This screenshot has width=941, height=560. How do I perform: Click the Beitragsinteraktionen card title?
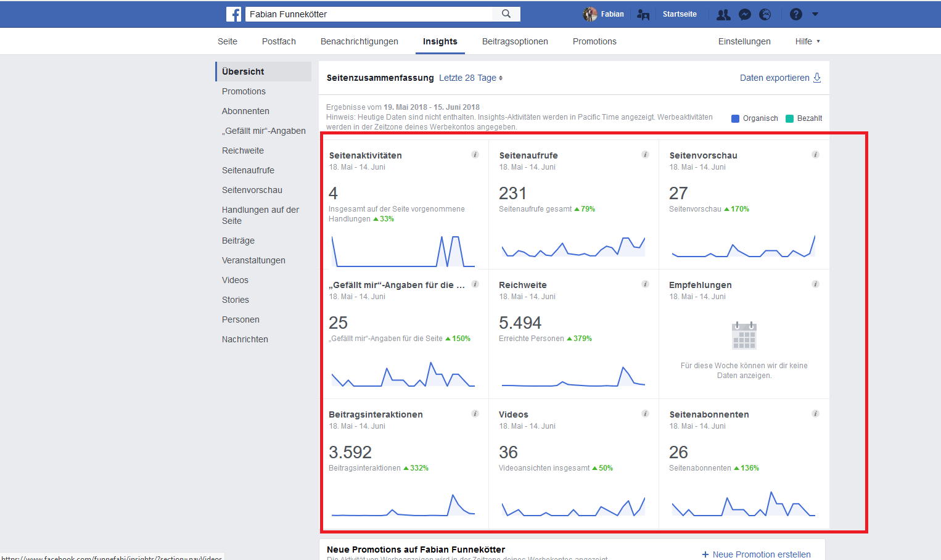tap(376, 414)
